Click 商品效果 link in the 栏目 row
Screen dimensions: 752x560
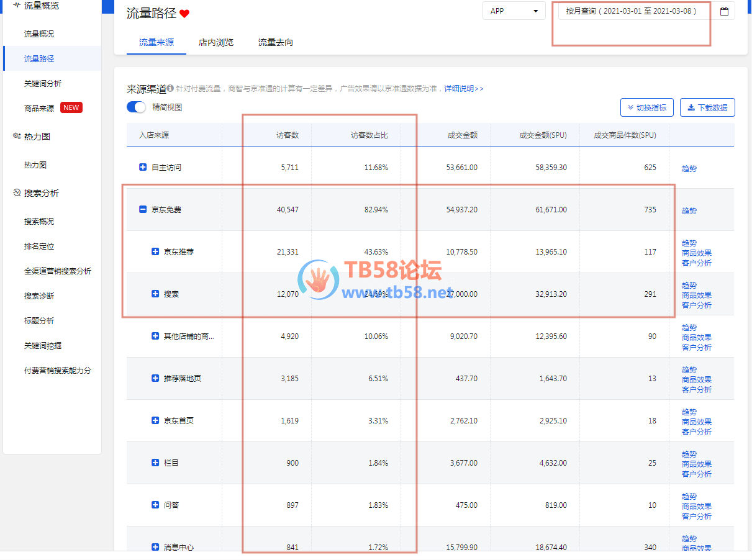[697, 464]
